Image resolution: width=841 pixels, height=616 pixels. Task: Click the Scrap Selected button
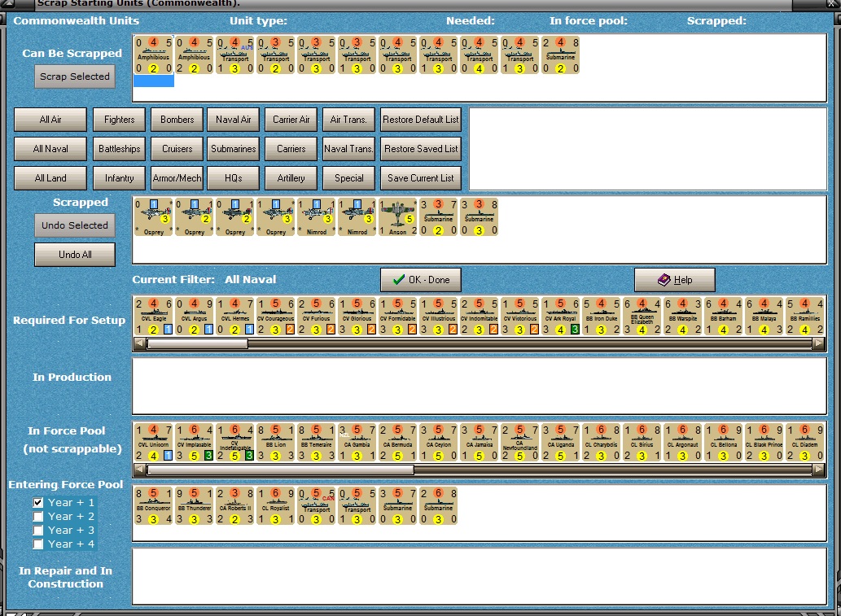(75, 76)
